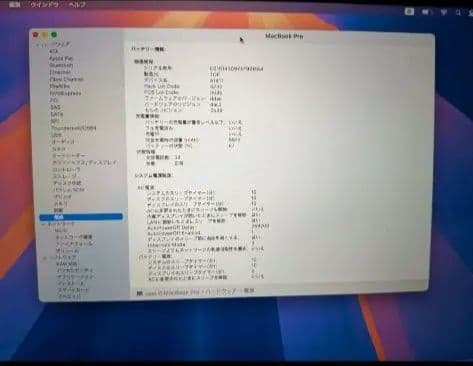Select ATA in the sidebar
This screenshot has width=473, height=366.
(x=54, y=51)
